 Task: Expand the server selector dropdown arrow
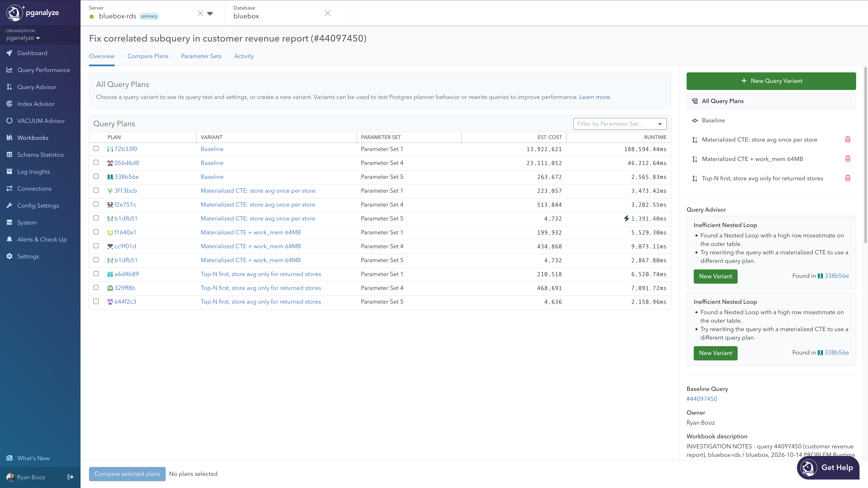tap(210, 14)
